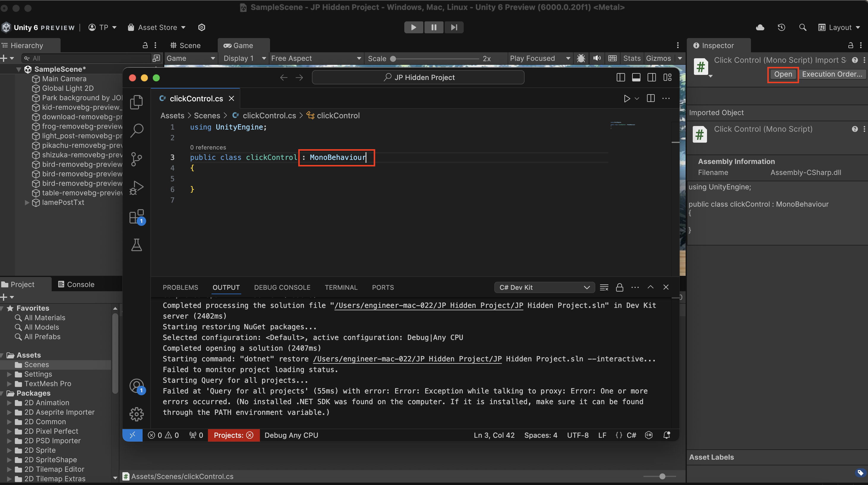Expand the lamePostTxt object
Screen dimensions: 868x485
pos(27,203)
